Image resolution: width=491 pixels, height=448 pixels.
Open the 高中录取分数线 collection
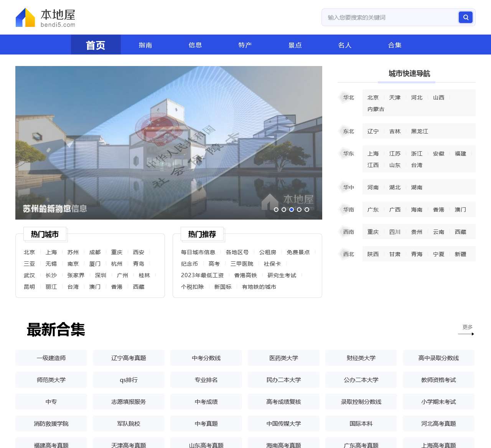point(438,358)
